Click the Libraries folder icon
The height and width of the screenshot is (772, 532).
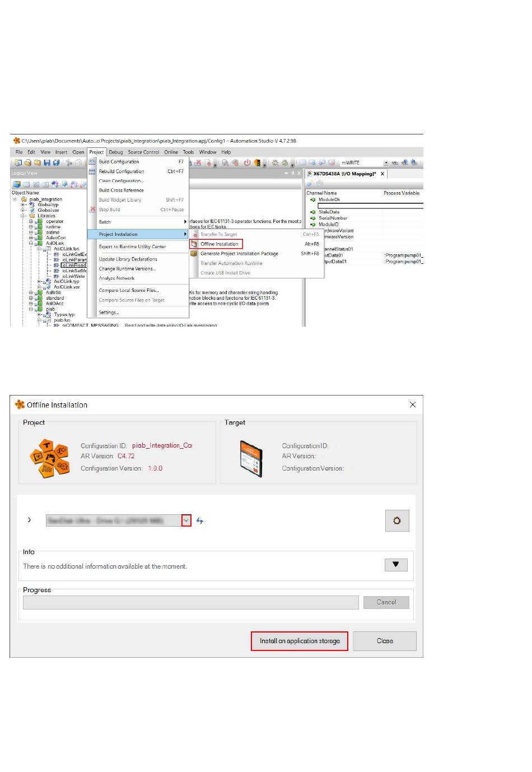pyautogui.click(x=32, y=216)
